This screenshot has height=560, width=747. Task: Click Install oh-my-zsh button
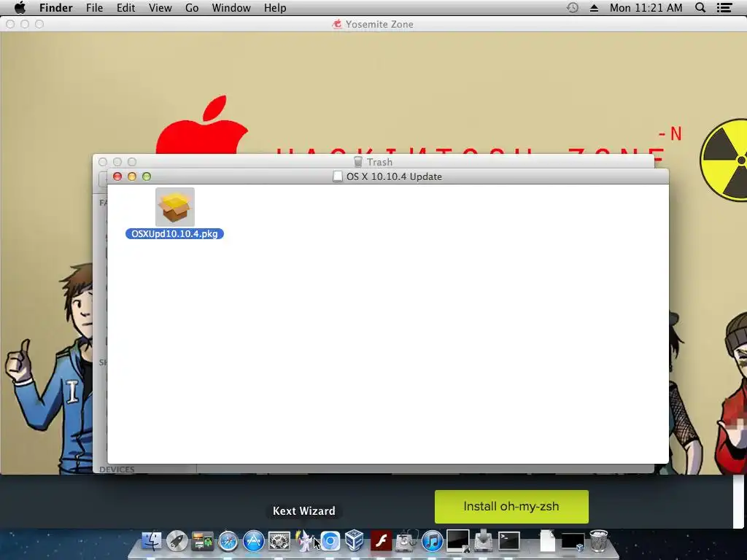pos(511,507)
